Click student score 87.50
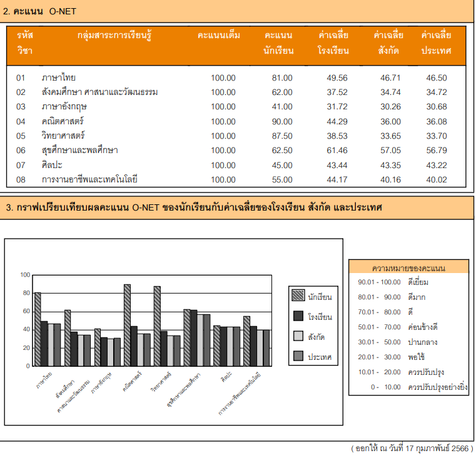This screenshot has width=476, height=458. tap(282, 136)
